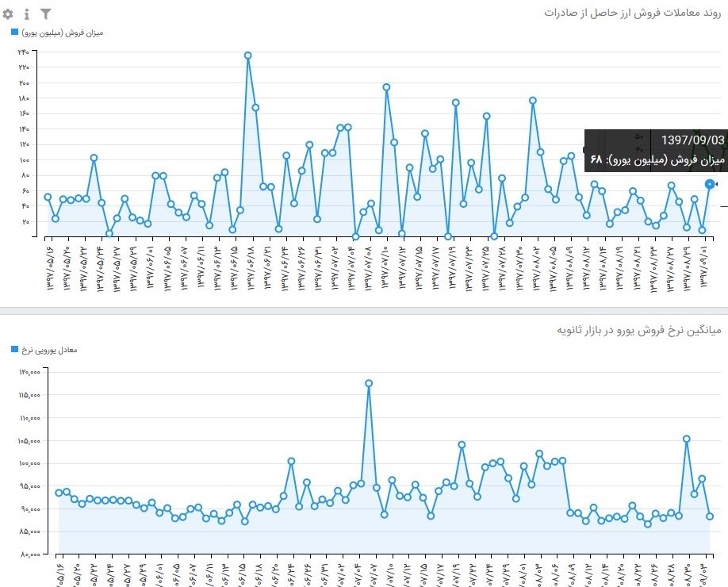Viewport: 728px width, 587px height.
Task: Select the leftmost data point in the rate chart
Action: pyautogui.click(x=59, y=493)
